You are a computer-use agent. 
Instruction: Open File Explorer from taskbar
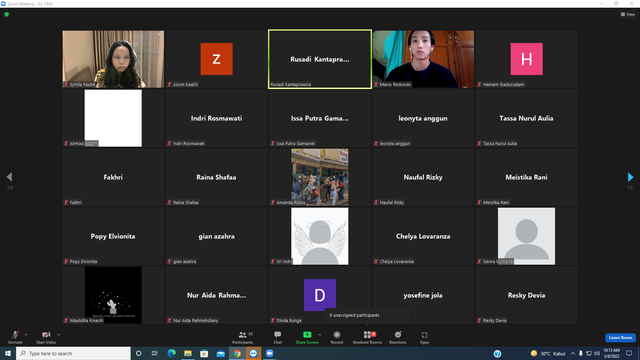(x=188, y=353)
